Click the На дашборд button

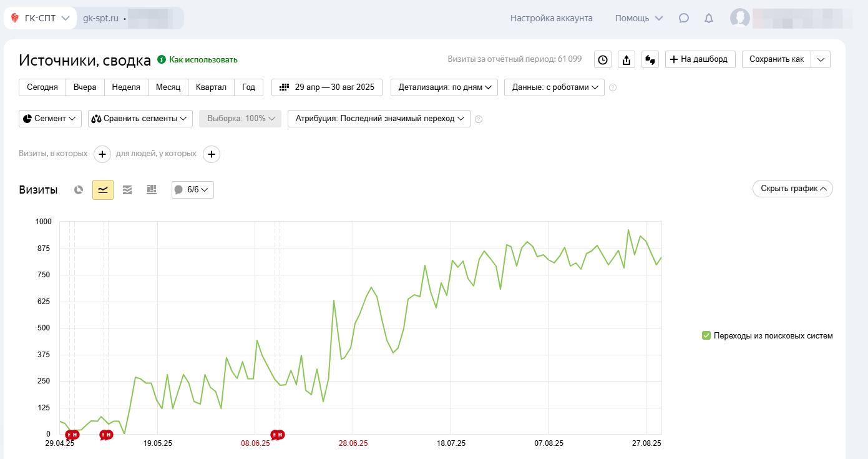click(700, 59)
